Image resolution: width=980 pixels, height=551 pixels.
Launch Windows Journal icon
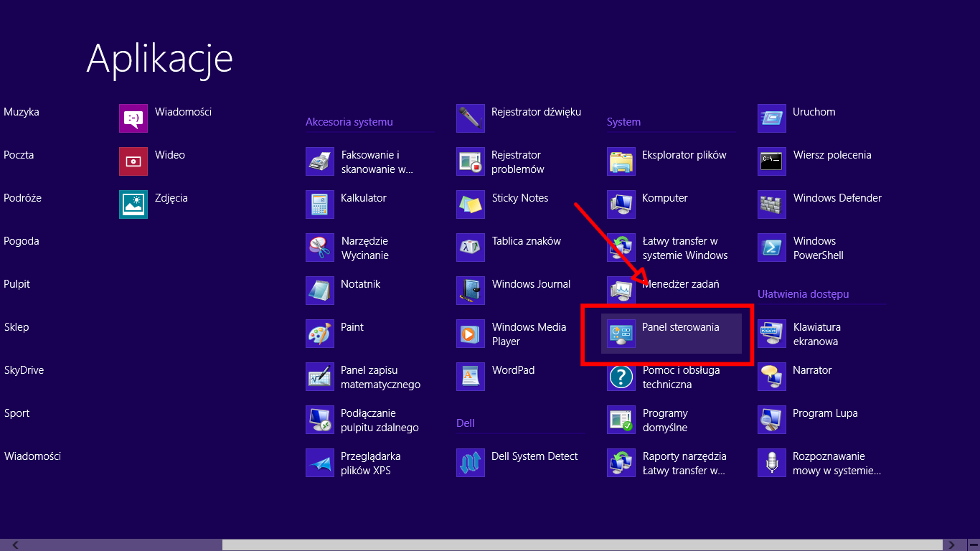[471, 291]
